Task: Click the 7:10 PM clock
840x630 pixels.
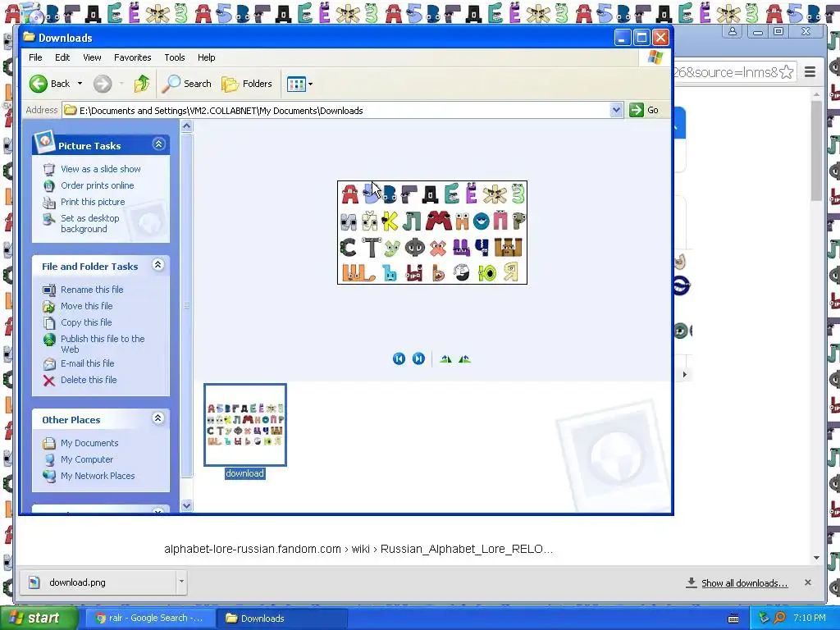Action: point(809,618)
